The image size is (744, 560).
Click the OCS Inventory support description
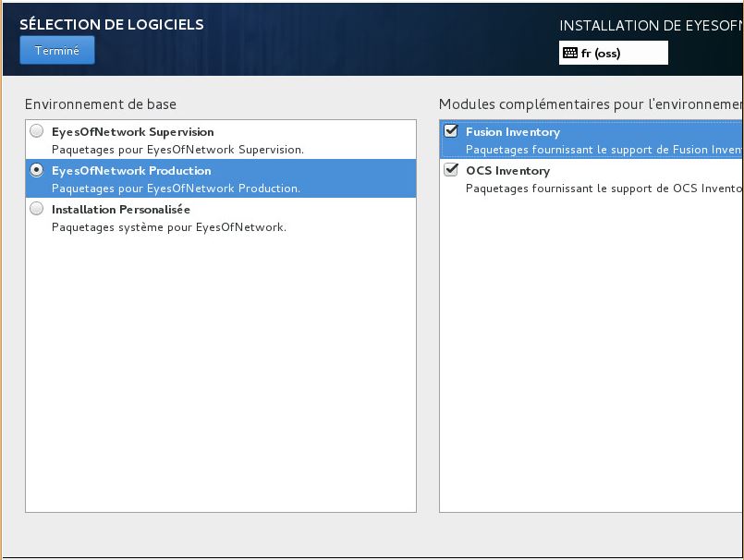tap(604, 189)
